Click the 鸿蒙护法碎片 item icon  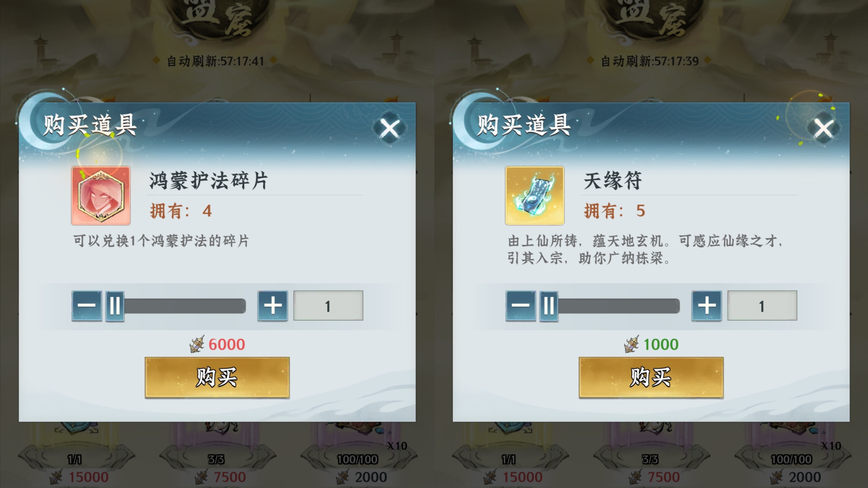(101, 195)
